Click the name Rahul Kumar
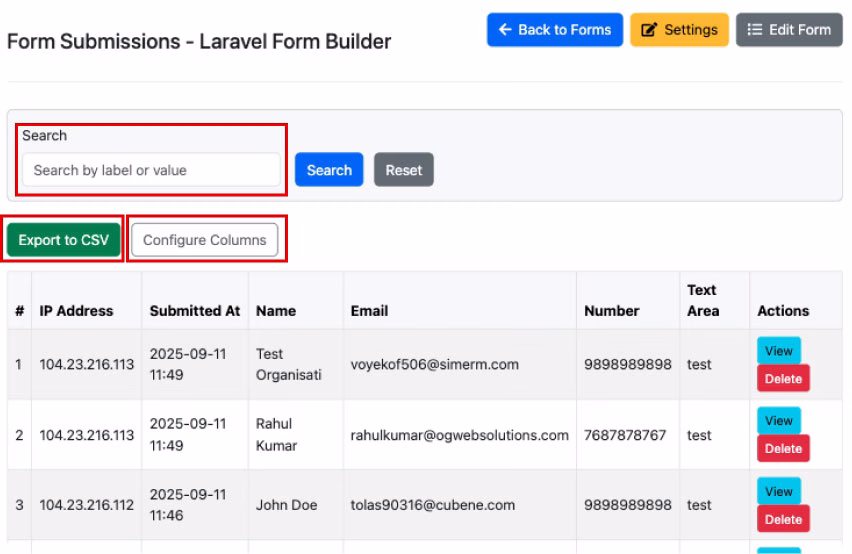Image resolution: width=852 pixels, height=554 pixels. [x=276, y=435]
